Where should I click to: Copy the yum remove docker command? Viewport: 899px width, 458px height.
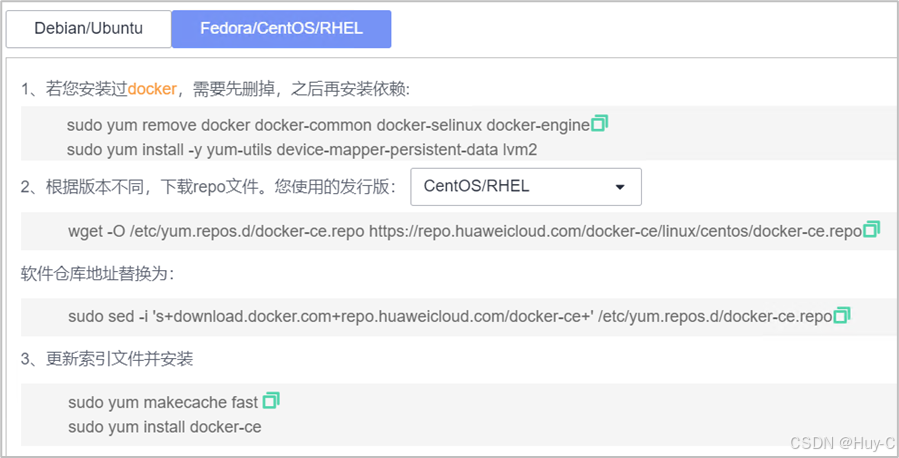[600, 123]
